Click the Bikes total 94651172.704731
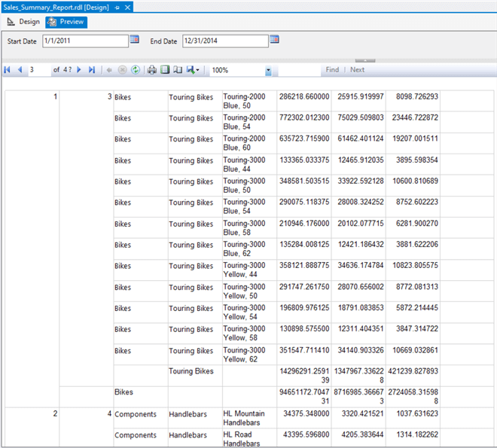This screenshot has height=448, width=497. (304, 396)
